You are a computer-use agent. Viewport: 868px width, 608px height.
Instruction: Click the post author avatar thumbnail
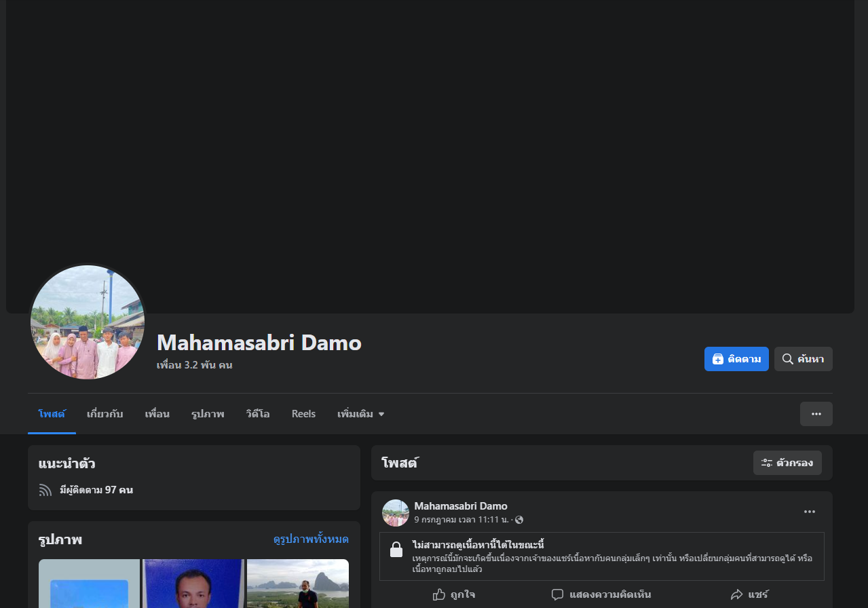pyautogui.click(x=396, y=513)
